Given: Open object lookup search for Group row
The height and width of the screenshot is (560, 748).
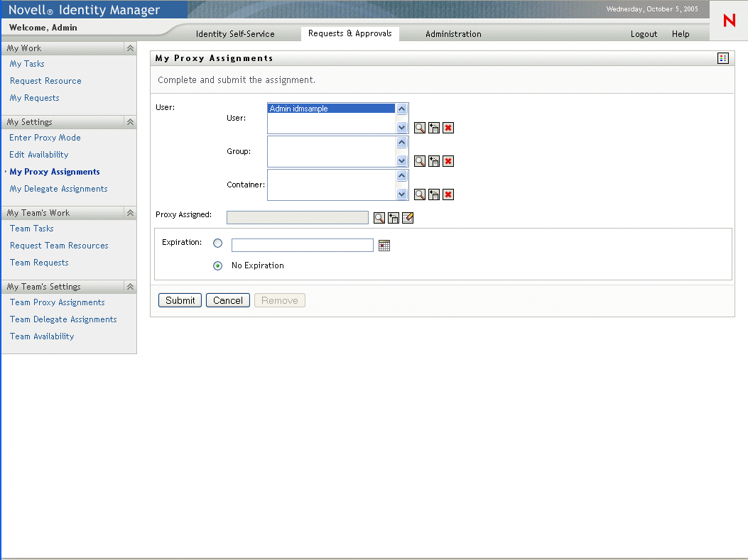Looking at the screenshot, I should click(x=420, y=161).
